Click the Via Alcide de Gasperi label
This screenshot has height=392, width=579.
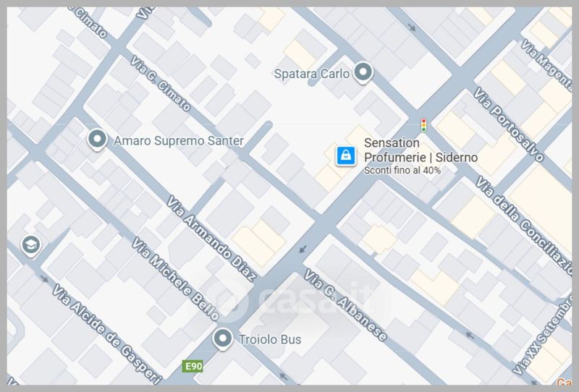click(107, 334)
